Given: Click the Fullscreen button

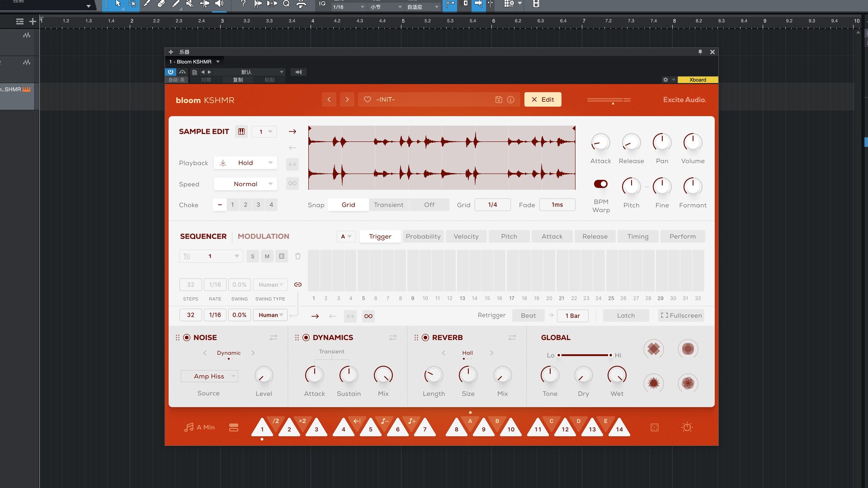Looking at the screenshot, I should [x=681, y=315].
